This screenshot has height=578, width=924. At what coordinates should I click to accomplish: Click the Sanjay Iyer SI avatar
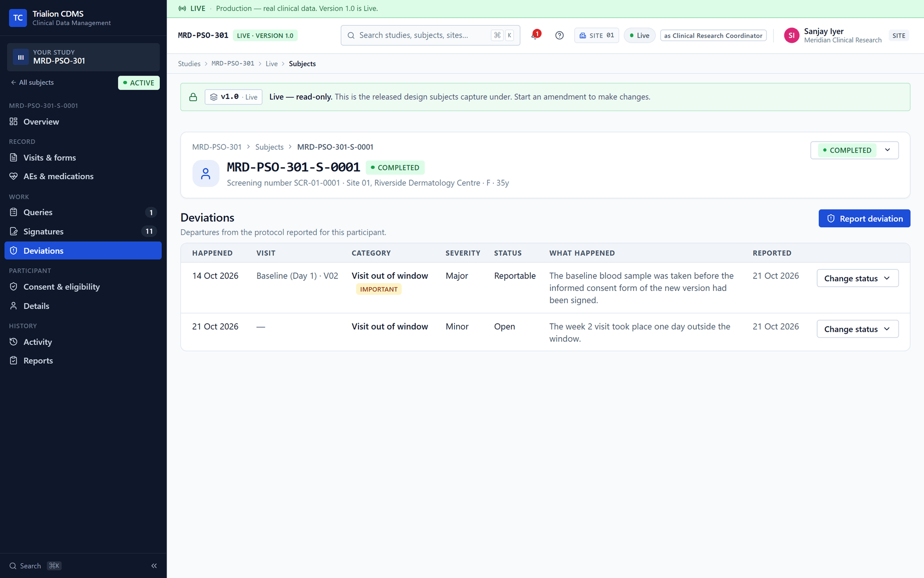(791, 35)
